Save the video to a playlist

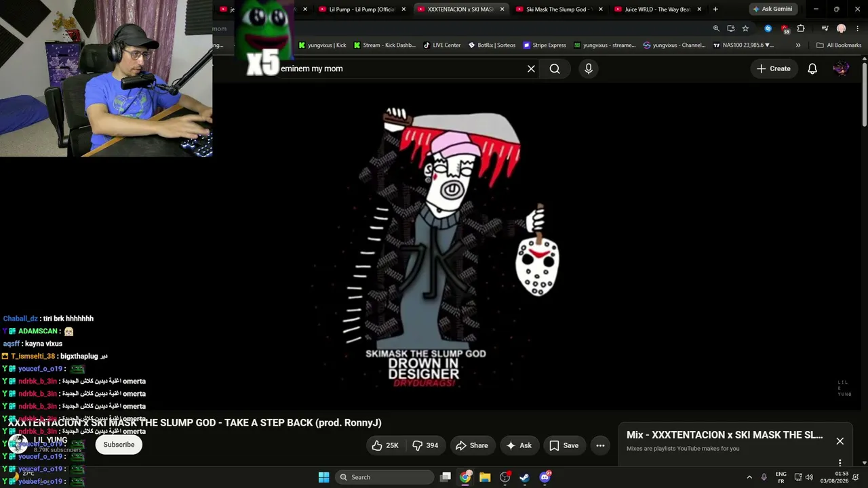[564, 445]
